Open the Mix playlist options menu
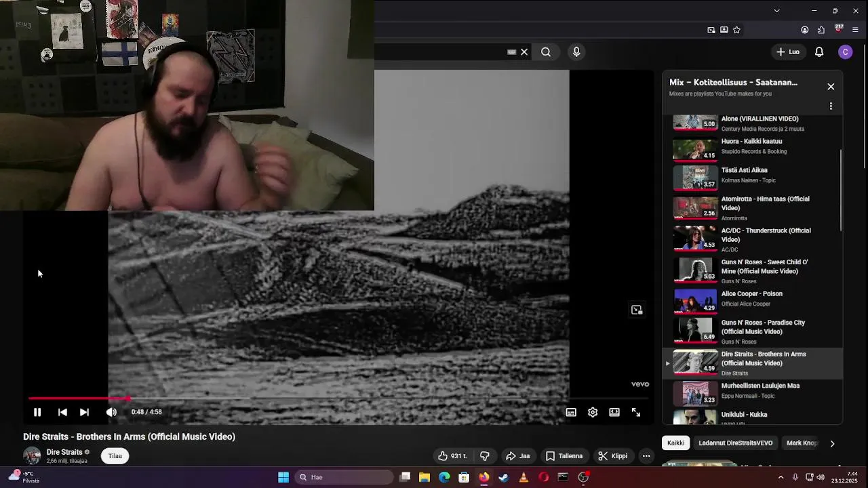The image size is (868, 488). (x=831, y=106)
